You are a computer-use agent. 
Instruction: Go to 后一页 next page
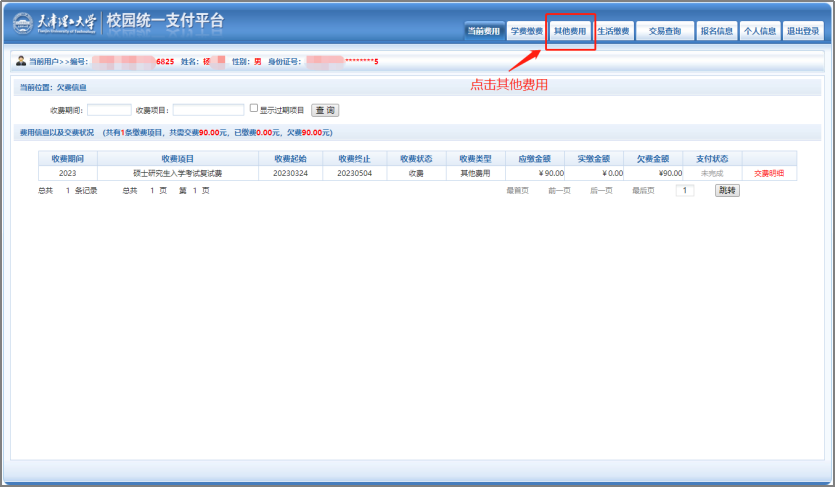600,190
